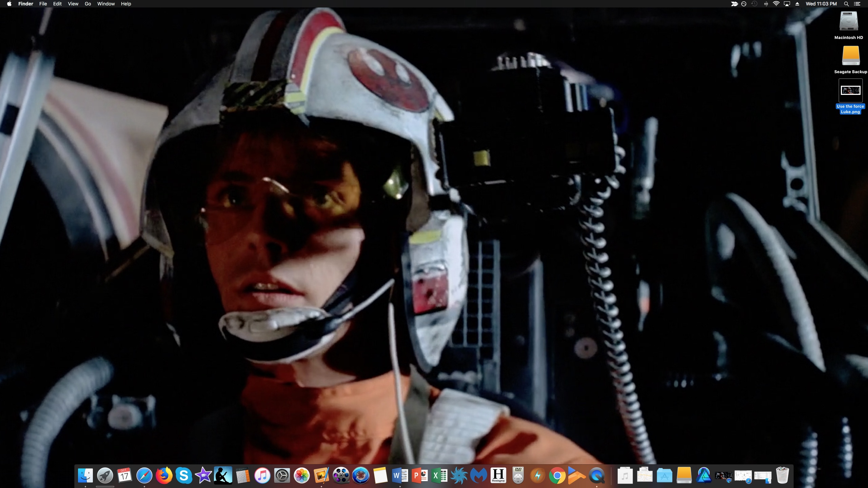Open QuickTime Player in the Dock
This screenshot has width=868, height=488.
pyautogui.click(x=597, y=475)
